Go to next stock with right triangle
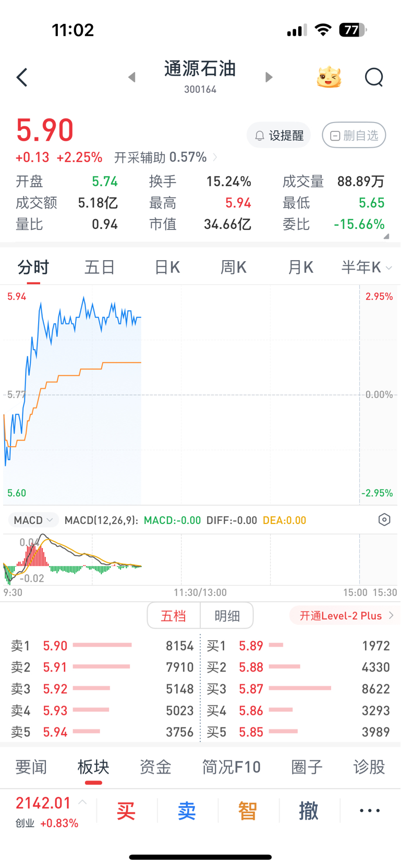 point(269,77)
